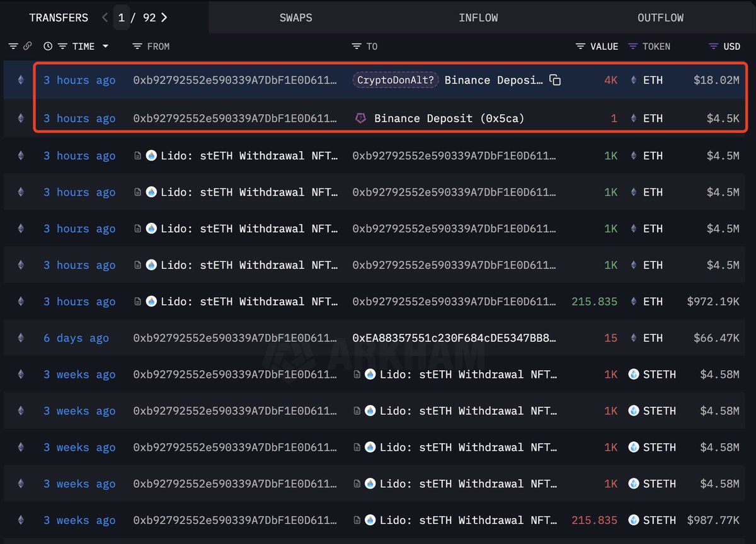This screenshot has width=756, height=544.
Task: Select the TRANSFERS tab
Action: pyautogui.click(x=59, y=18)
